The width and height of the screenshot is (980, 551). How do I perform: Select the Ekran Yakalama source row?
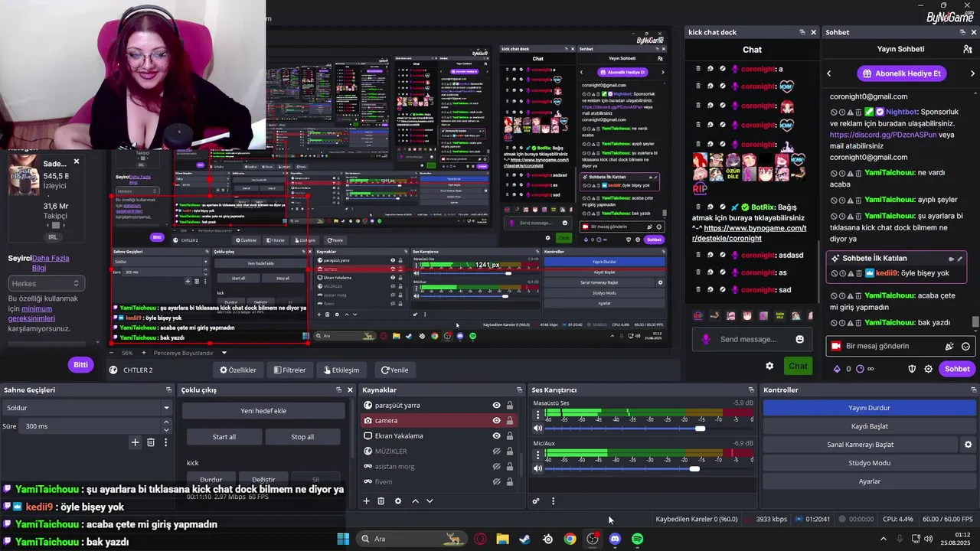(437, 436)
